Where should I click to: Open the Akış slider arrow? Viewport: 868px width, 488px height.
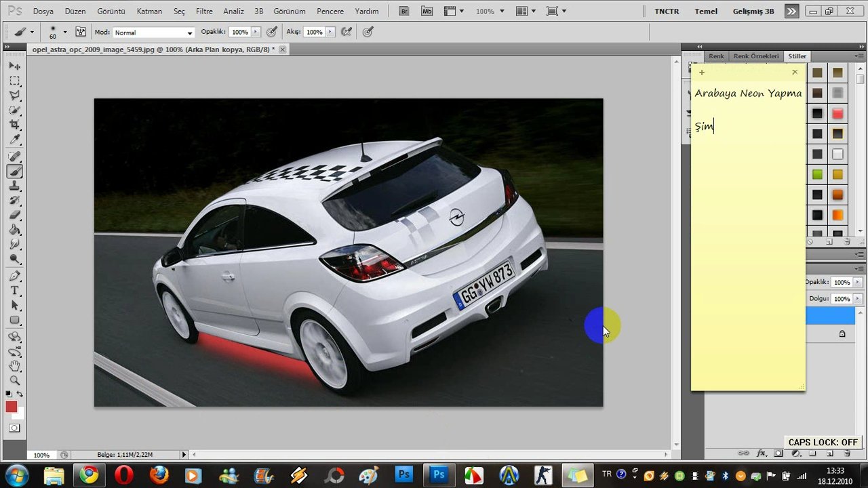tap(330, 32)
